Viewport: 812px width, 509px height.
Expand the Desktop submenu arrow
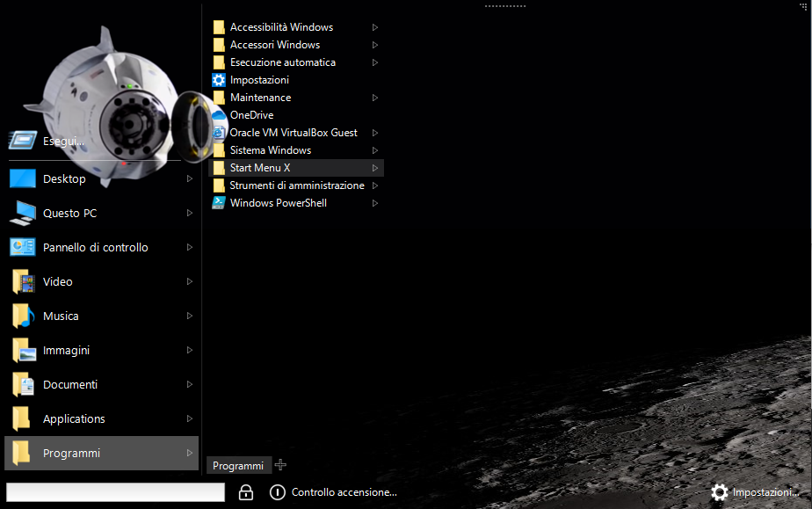tap(190, 178)
